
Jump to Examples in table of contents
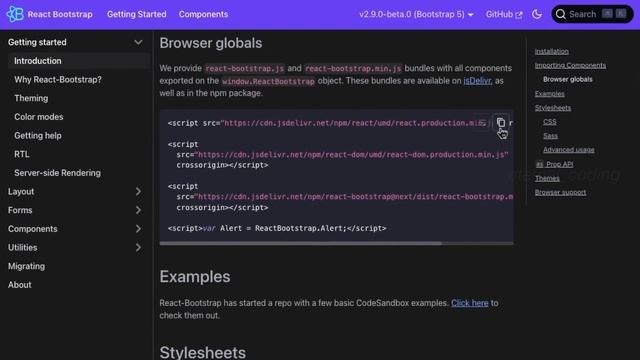549,93
